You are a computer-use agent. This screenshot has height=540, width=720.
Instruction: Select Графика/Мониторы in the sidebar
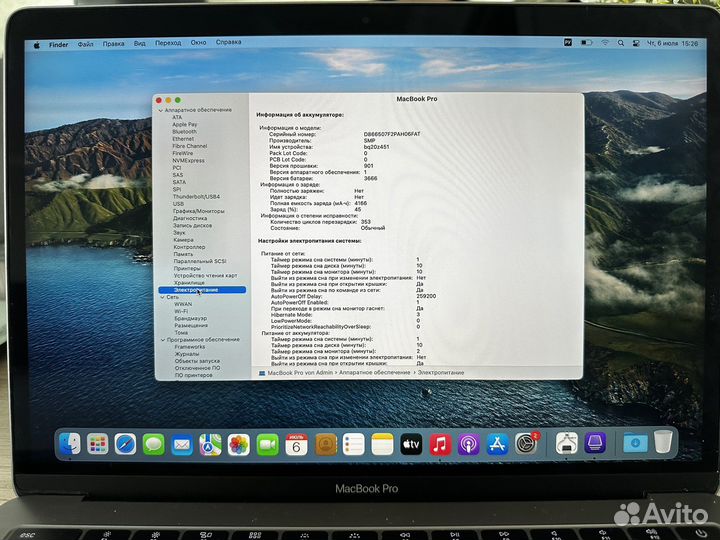click(199, 211)
